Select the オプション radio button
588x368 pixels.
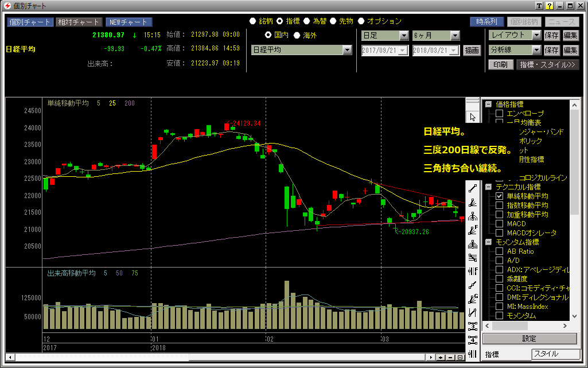361,21
